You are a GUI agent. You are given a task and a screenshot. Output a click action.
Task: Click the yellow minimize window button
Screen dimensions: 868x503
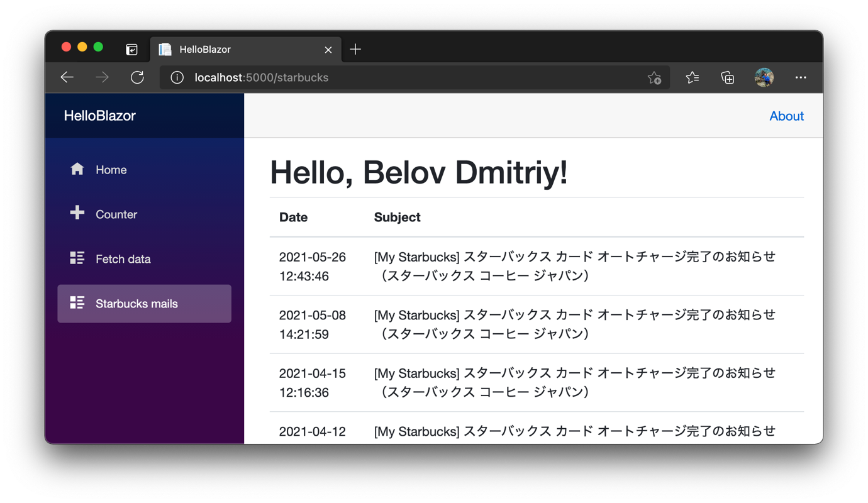tap(82, 47)
